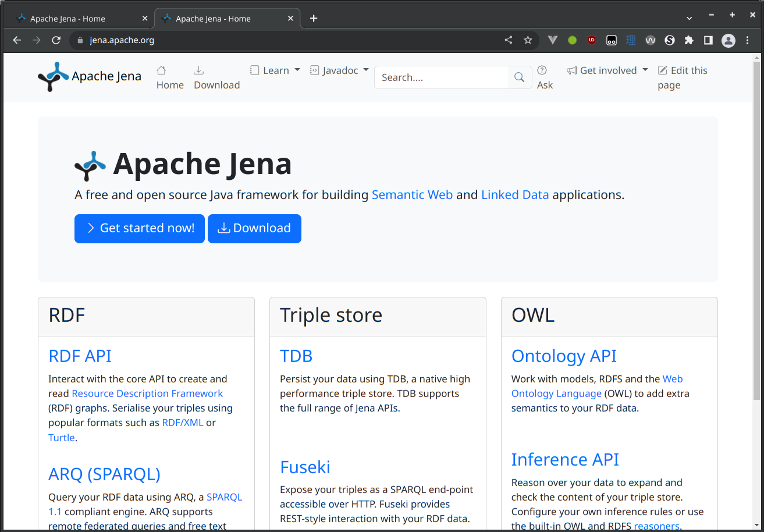Click the browser back arrow

point(17,40)
